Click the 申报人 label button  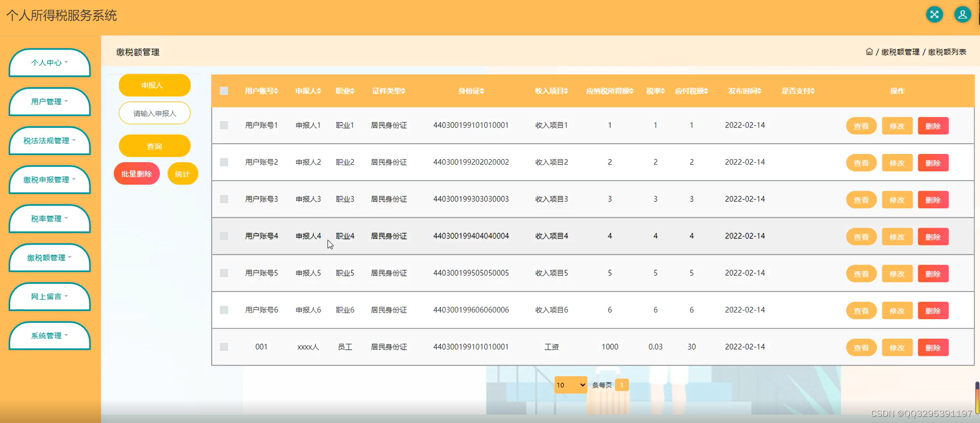pos(155,85)
